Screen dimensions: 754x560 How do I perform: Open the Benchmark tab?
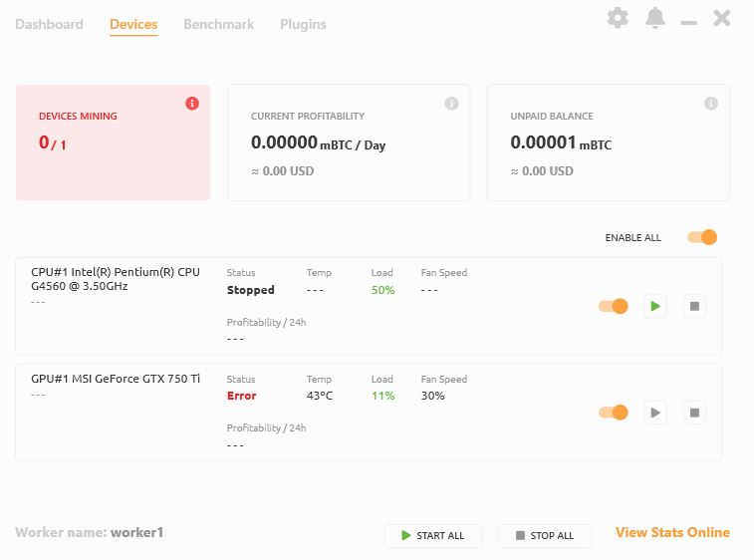coord(219,24)
